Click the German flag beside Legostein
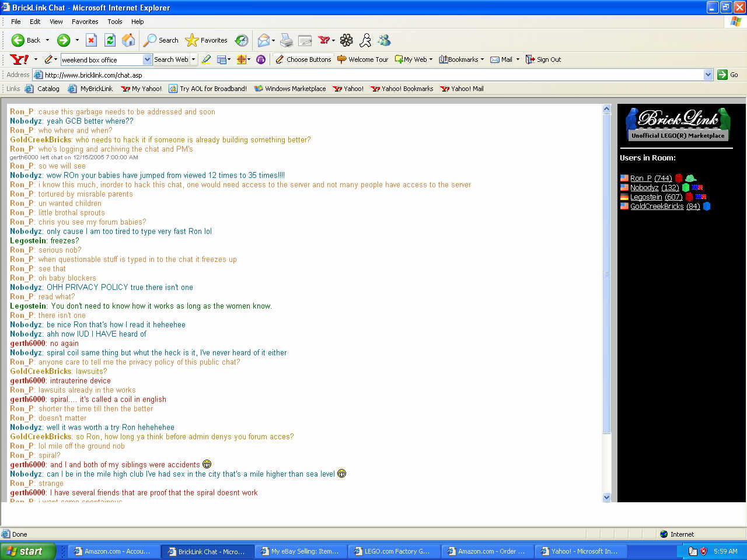747x560 pixels. 624,197
